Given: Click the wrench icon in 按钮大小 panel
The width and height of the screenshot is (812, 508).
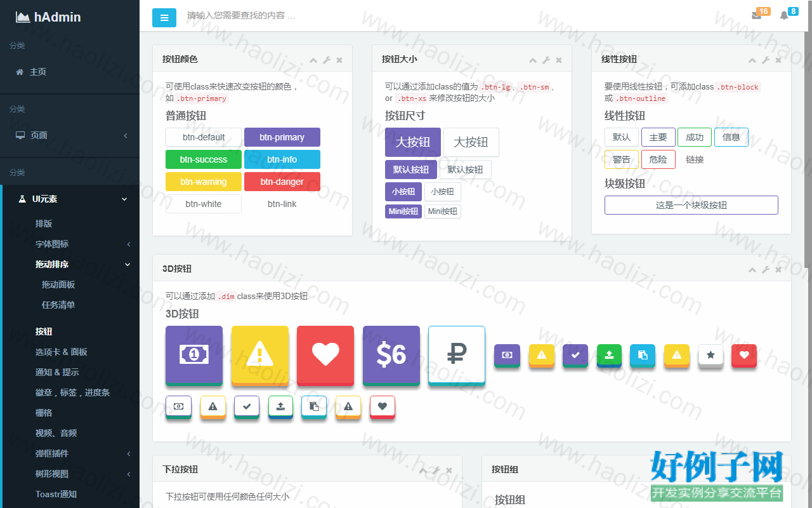Looking at the screenshot, I should [546, 60].
